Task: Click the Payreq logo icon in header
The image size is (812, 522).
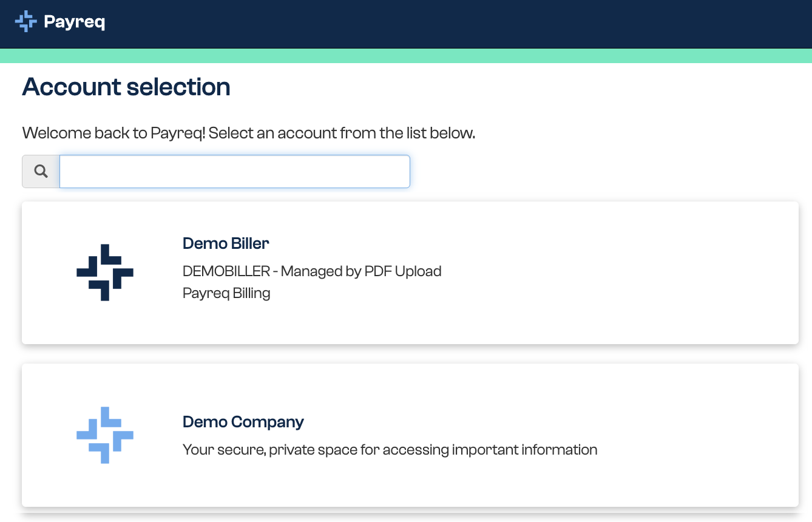Action: pos(25,21)
